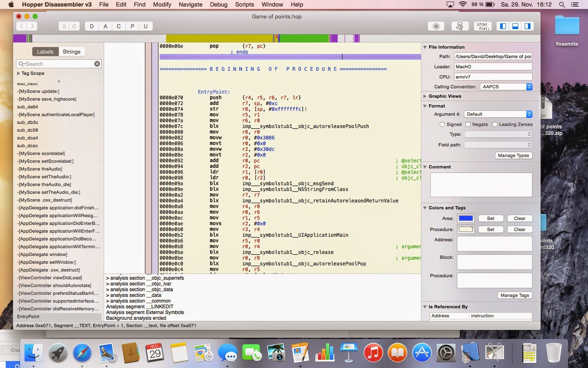Open the Debug menu
The image size is (588, 368).
219,4
